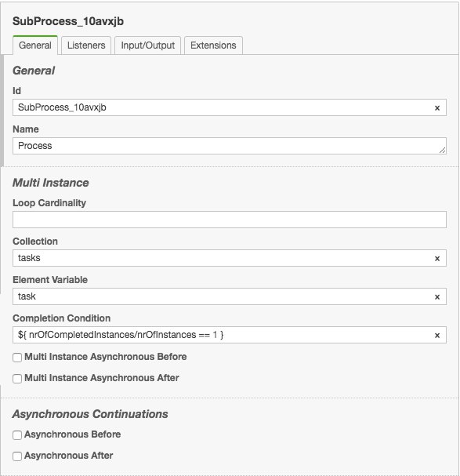Enable Multi Instance Asynchronous Before
Screen dimensions: 460x476
click(x=17, y=358)
